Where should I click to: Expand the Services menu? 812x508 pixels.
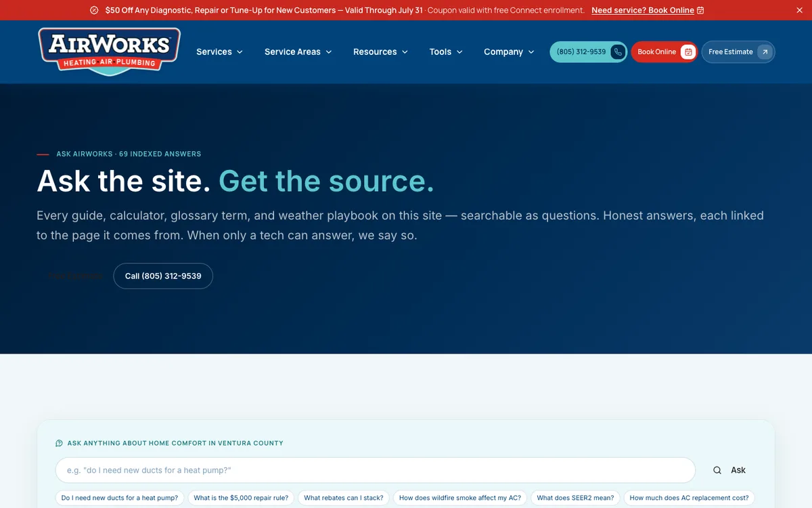tap(219, 51)
